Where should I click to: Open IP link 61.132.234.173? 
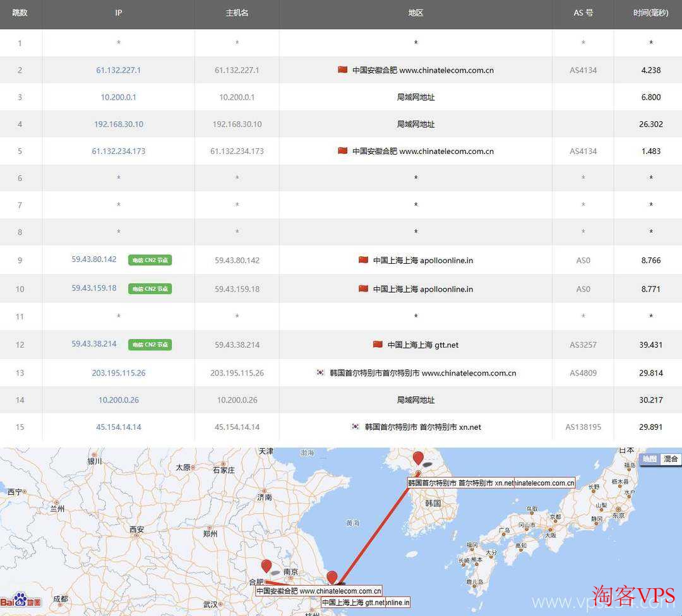point(118,151)
